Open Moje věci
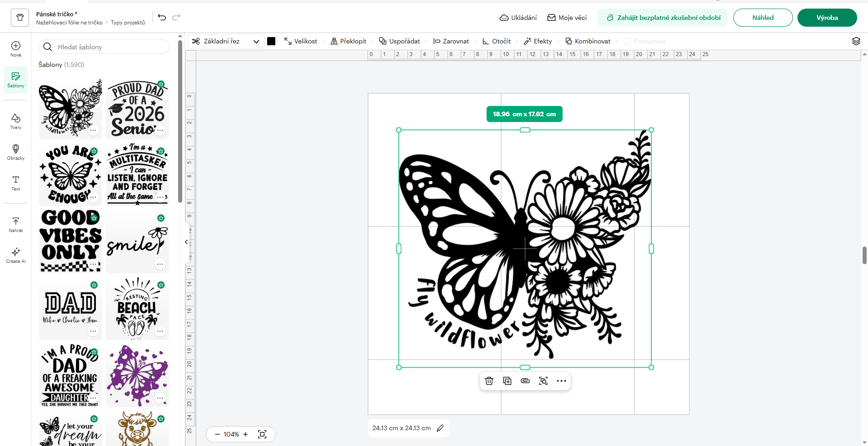 [x=567, y=18]
